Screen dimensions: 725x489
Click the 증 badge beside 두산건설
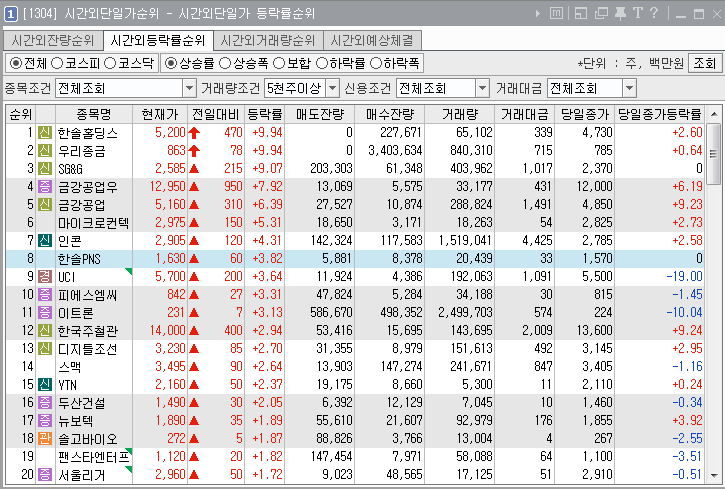(x=45, y=403)
